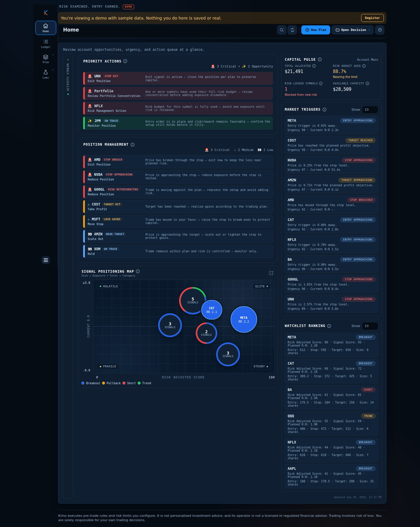Select the Home tab in the sidebar
The height and width of the screenshot is (527, 420).
tap(46, 28)
